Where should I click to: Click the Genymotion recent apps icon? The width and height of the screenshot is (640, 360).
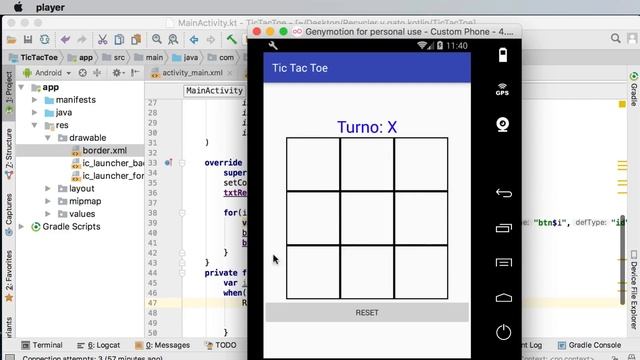click(504, 228)
